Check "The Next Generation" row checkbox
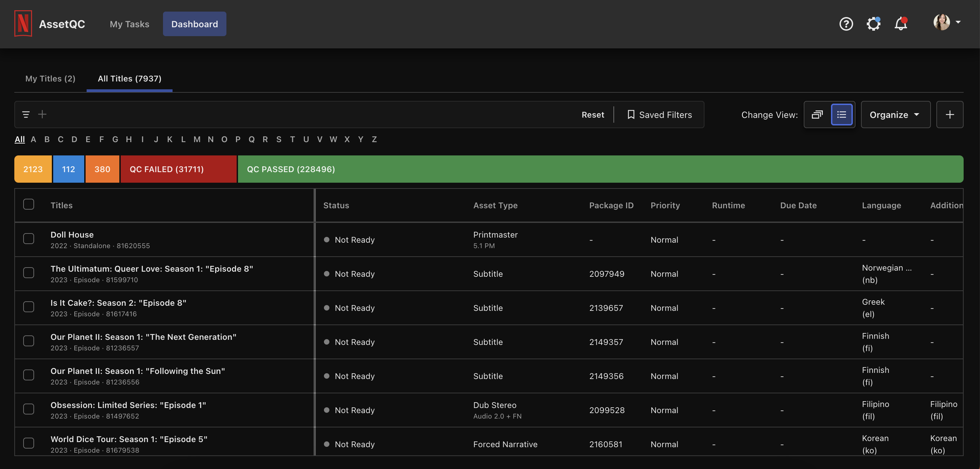 29,341
